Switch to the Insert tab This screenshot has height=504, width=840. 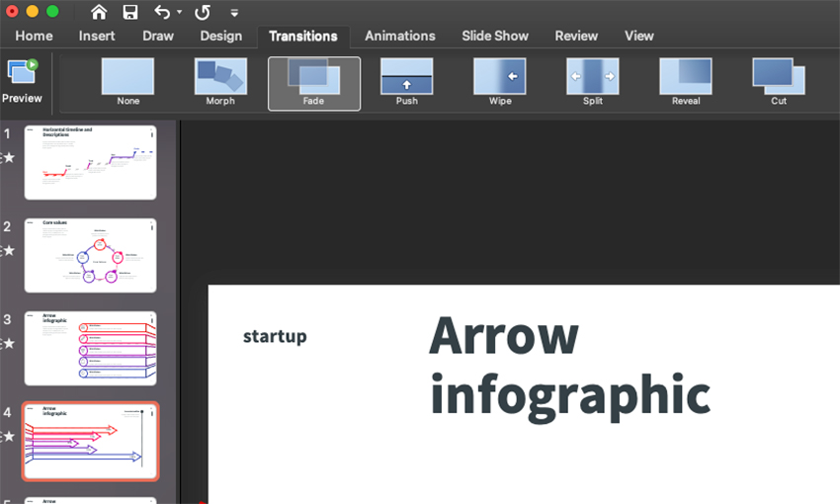coord(97,36)
